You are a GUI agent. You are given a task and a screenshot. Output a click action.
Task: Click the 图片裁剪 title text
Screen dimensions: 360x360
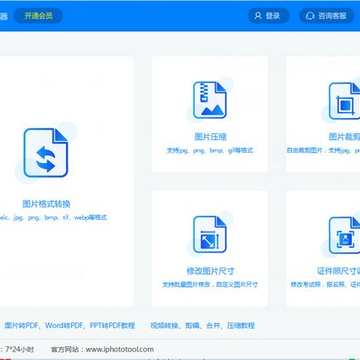344,137
